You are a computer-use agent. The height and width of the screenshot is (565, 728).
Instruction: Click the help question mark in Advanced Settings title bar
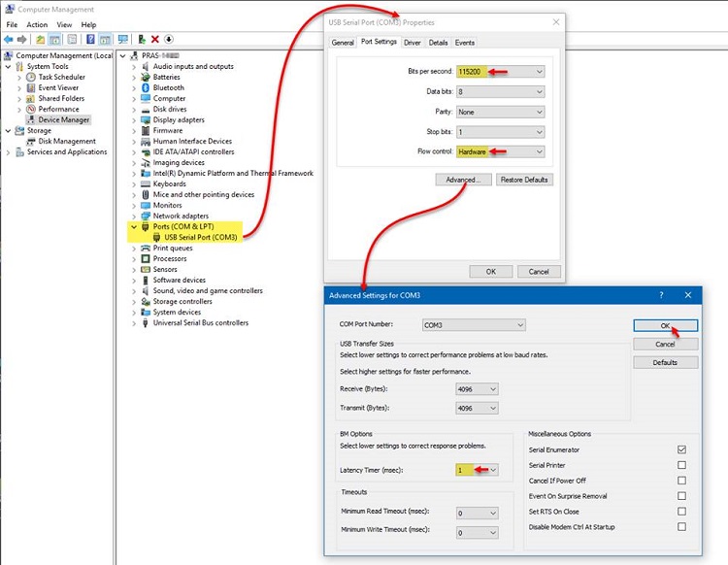point(661,295)
